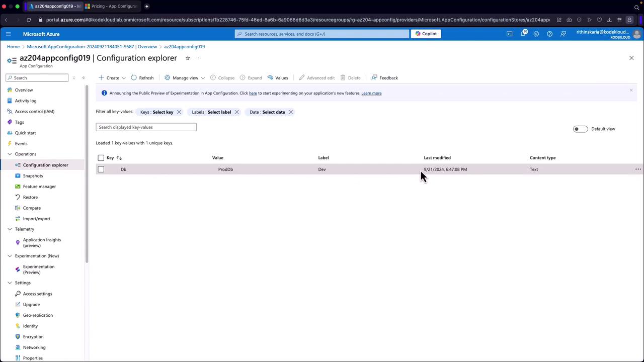Open the rithinskaria account menu
The height and width of the screenshot is (362, 644).
(x=608, y=34)
